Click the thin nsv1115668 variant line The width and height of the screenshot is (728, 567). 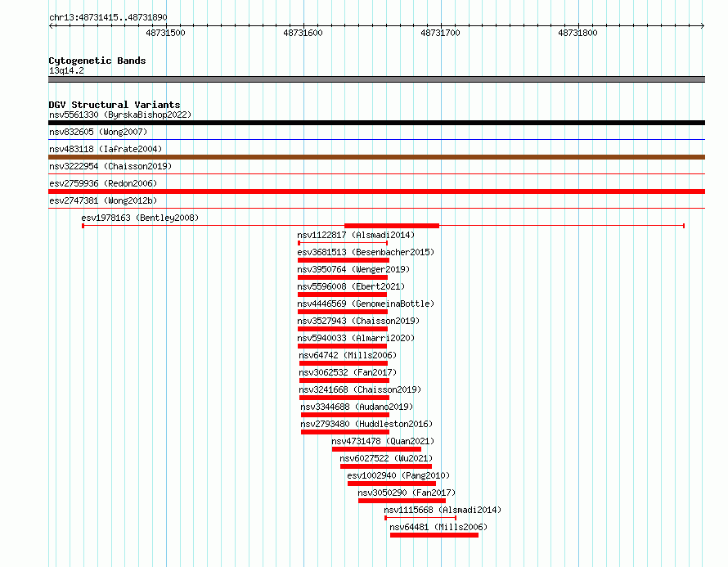(x=420, y=518)
